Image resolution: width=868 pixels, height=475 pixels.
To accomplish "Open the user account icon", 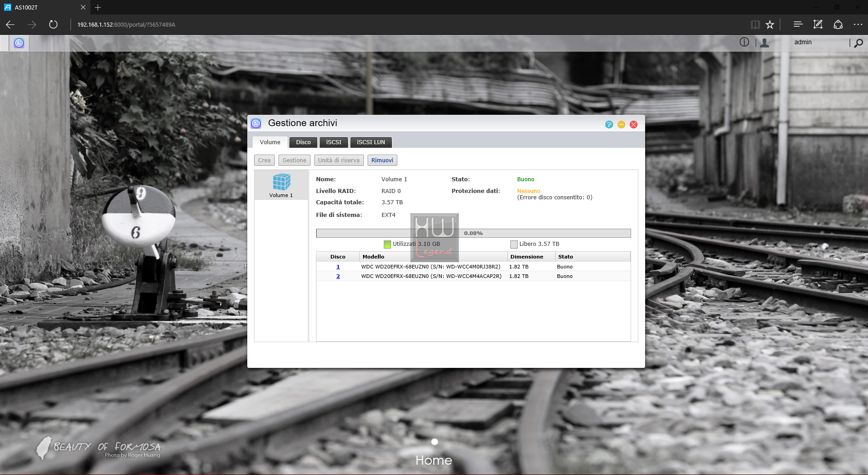I will click(x=764, y=42).
